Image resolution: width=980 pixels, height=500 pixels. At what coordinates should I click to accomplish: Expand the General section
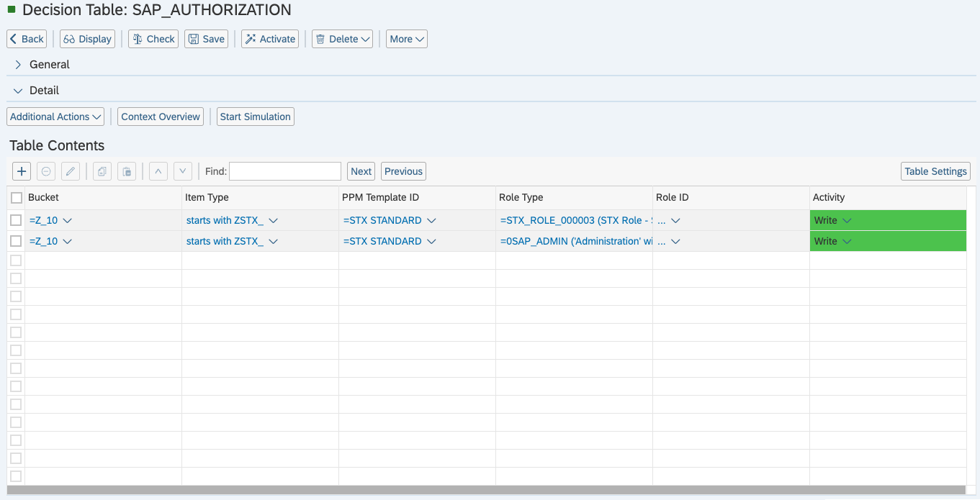[x=19, y=65]
